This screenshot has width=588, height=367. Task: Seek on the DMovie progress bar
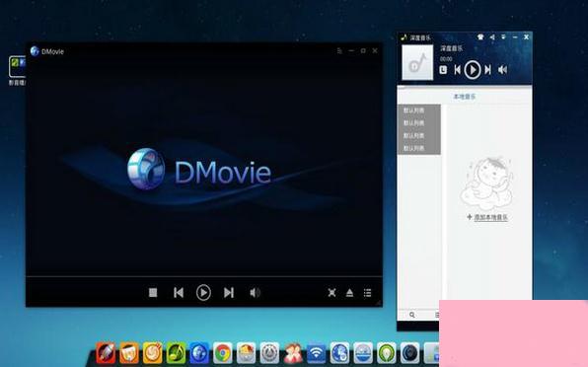click(203, 277)
